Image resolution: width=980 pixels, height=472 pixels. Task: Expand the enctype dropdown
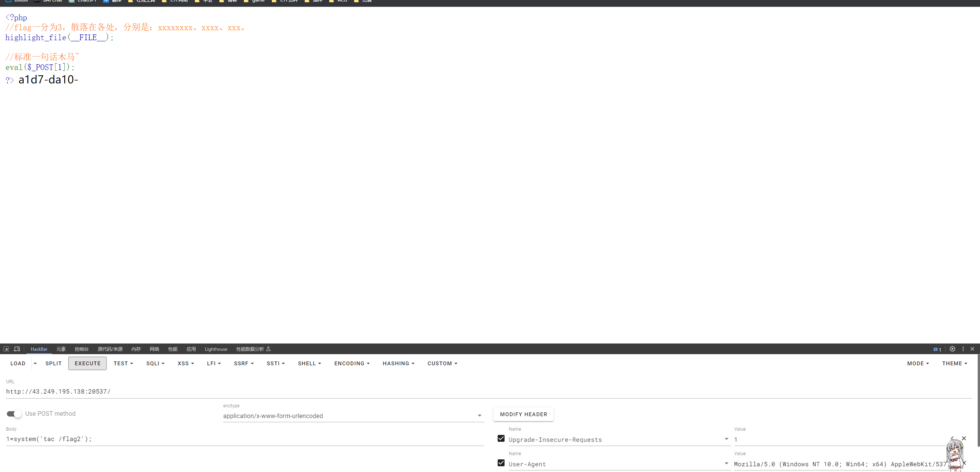479,416
